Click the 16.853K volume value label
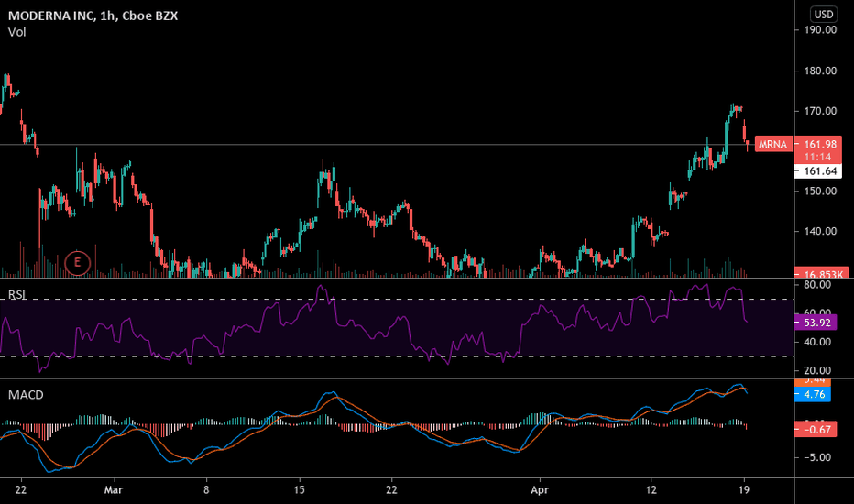 822,273
